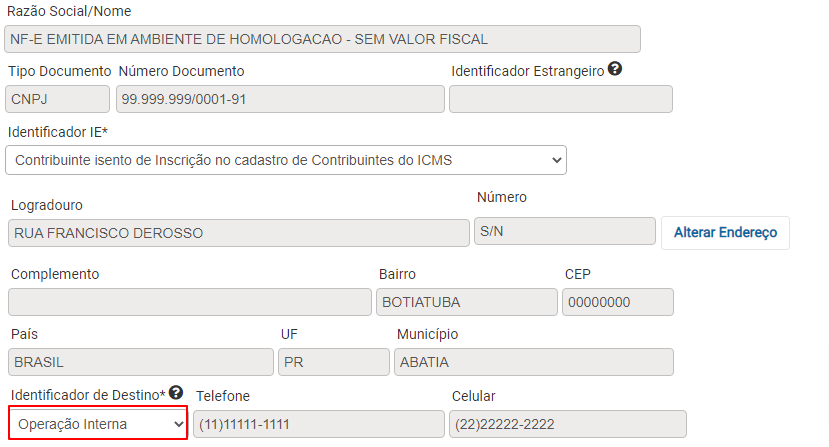Screen dimensions: 829x447
Task: Click help icon beside Identificador Estrangeiro
Action: click(614, 69)
